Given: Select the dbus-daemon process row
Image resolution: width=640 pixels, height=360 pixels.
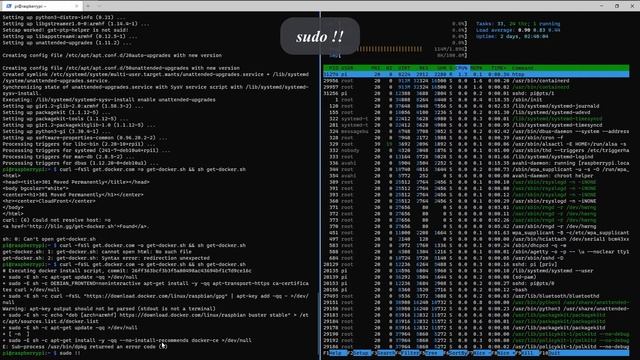Looking at the screenshot, I should pyautogui.click(x=476, y=131).
